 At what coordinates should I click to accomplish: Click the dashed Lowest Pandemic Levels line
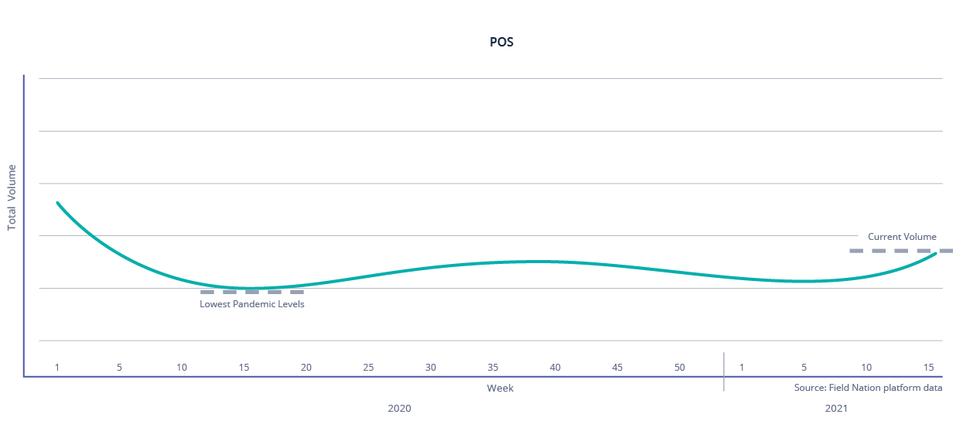252,293
